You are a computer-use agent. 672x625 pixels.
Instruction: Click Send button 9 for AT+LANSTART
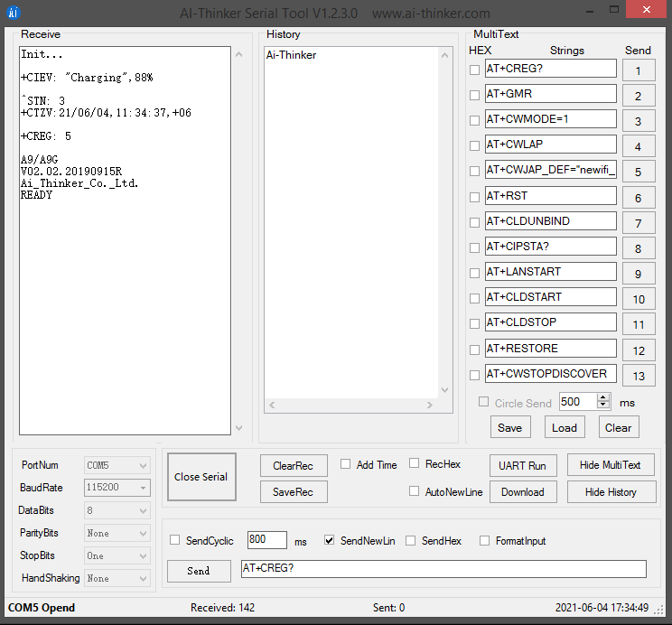coord(639,274)
